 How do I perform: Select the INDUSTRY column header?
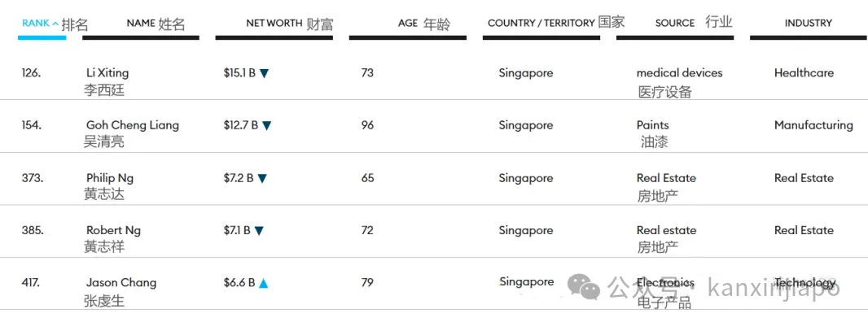(809, 24)
